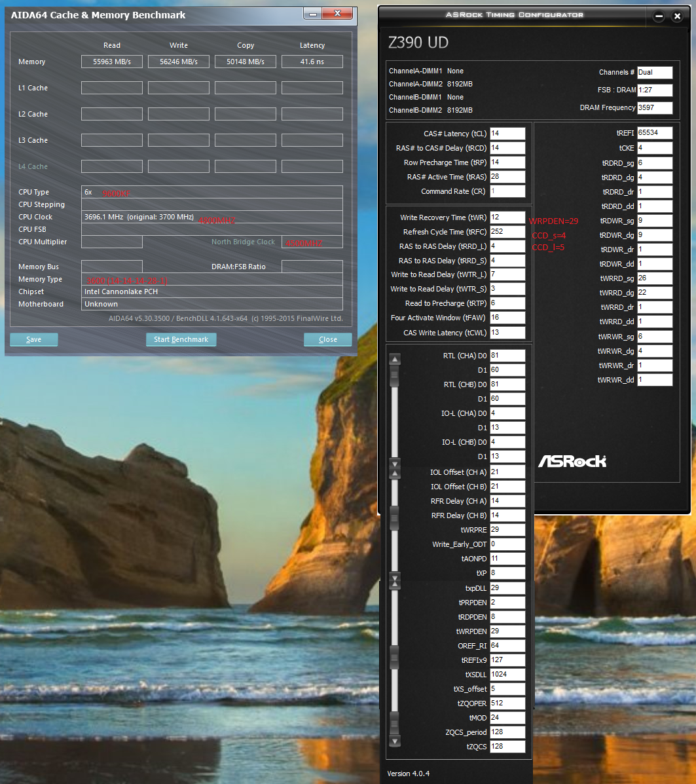Select the Write_Early_ODT field

tap(507, 544)
